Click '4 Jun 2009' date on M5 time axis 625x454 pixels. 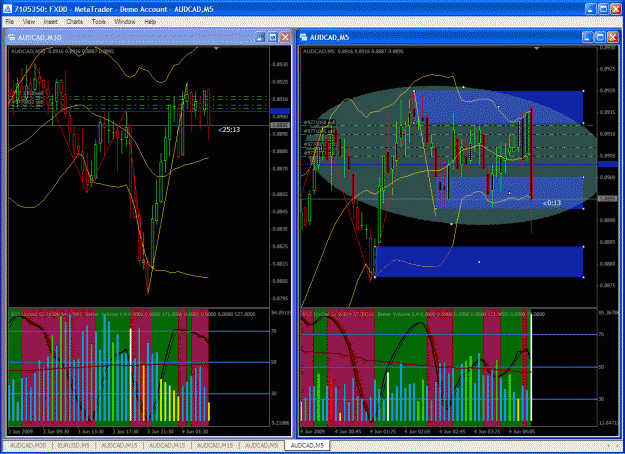312,432
